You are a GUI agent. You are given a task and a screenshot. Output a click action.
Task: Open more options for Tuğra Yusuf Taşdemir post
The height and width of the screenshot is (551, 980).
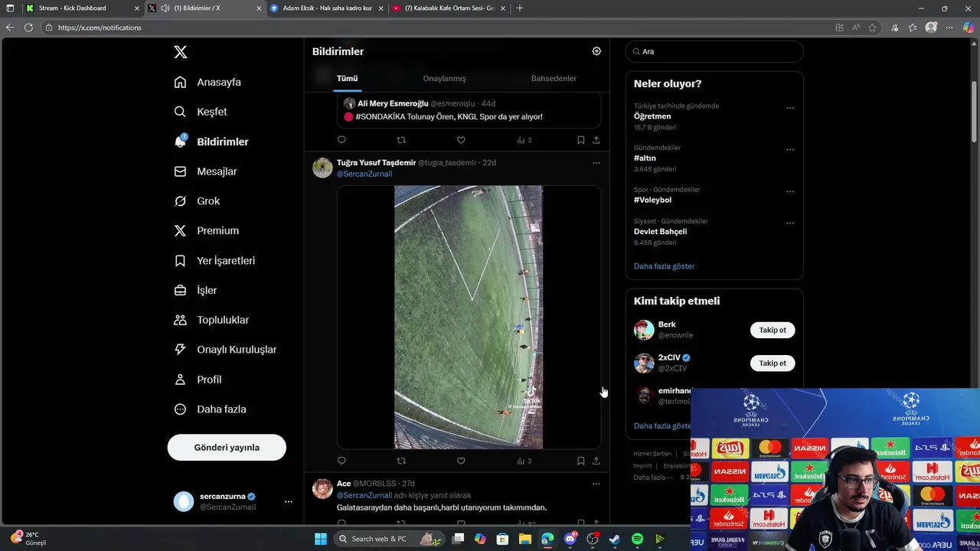[596, 163]
